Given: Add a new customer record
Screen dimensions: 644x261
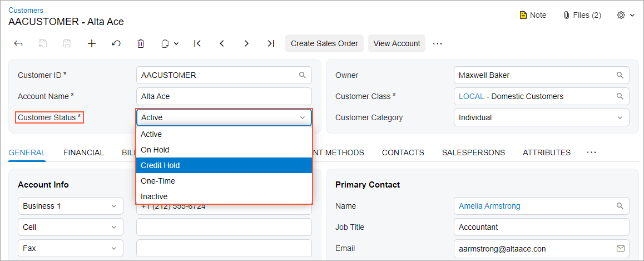Looking at the screenshot, I should coord(92,43).
